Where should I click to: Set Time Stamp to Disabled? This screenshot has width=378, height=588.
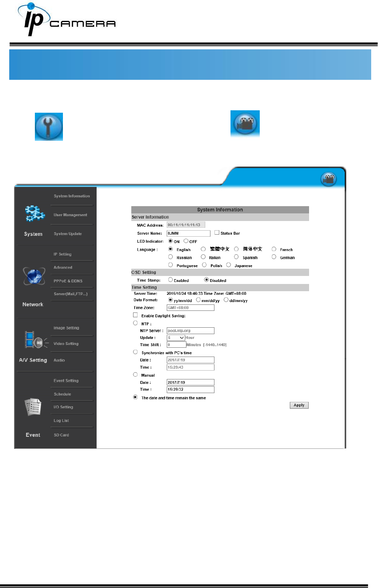tap(206, 280)
